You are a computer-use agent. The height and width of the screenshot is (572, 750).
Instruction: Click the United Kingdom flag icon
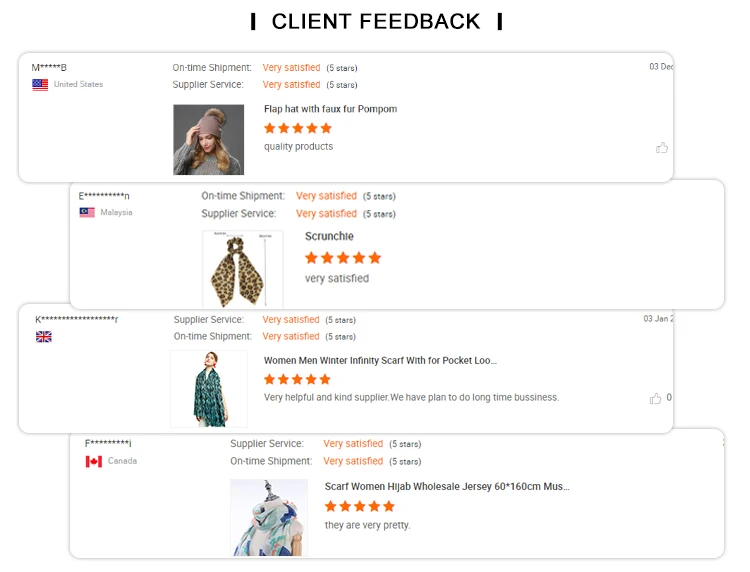click(43, 337)
